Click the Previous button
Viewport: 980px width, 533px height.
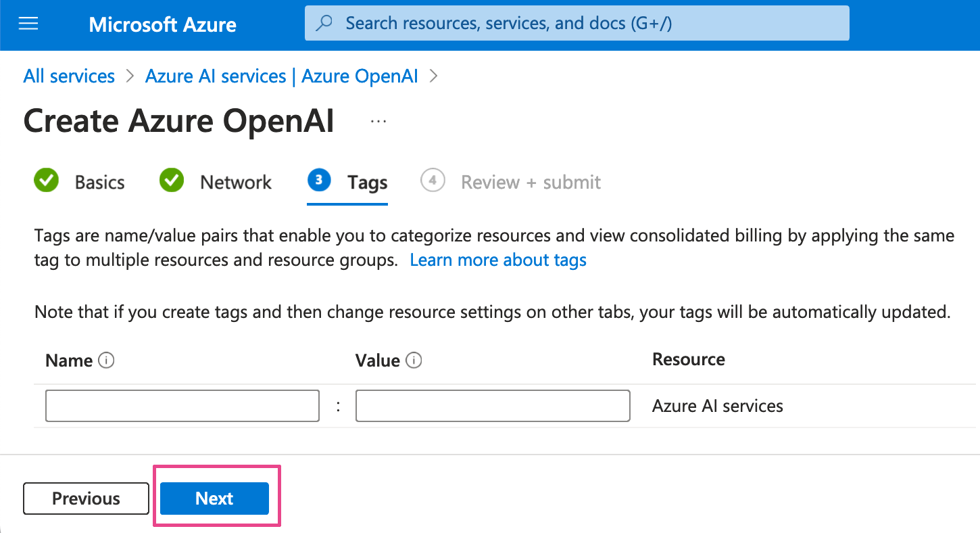tap(86, 499)
